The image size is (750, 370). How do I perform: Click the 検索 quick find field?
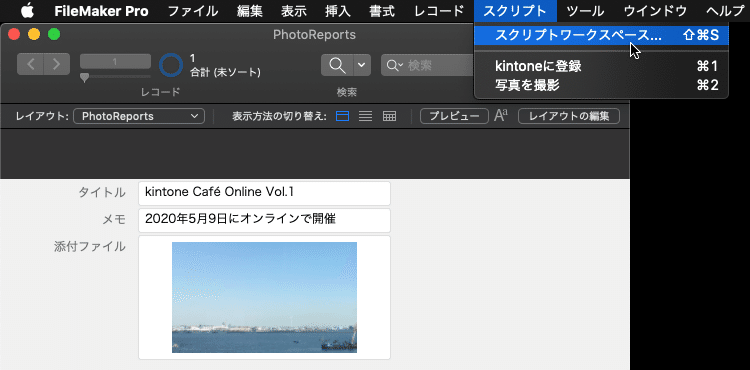(x=428, y=65)
